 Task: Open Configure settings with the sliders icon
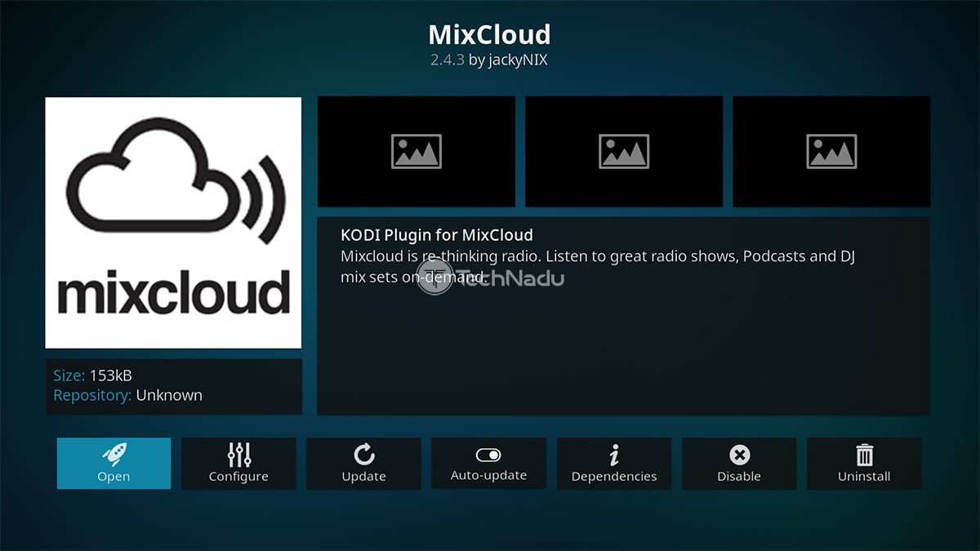click(238, 464)
